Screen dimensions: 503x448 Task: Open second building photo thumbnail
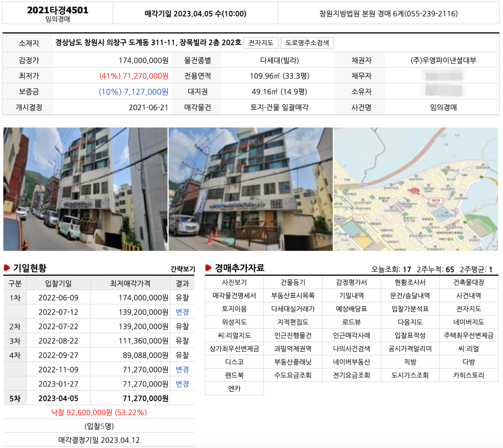tap(251, 189)
